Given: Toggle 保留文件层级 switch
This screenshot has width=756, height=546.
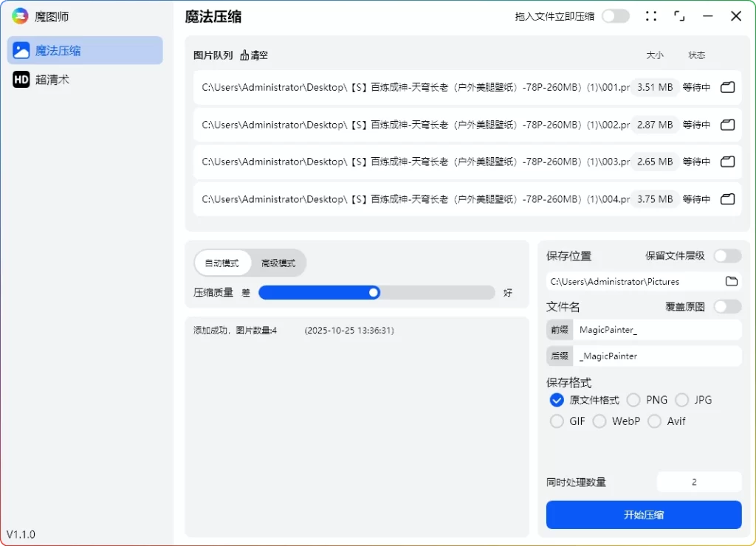Looking at the screenshot, I should tap(726, 256).
